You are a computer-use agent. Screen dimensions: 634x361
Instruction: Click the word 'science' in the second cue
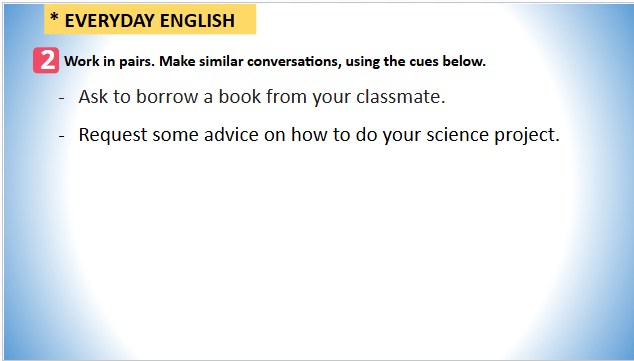(457, 135)
